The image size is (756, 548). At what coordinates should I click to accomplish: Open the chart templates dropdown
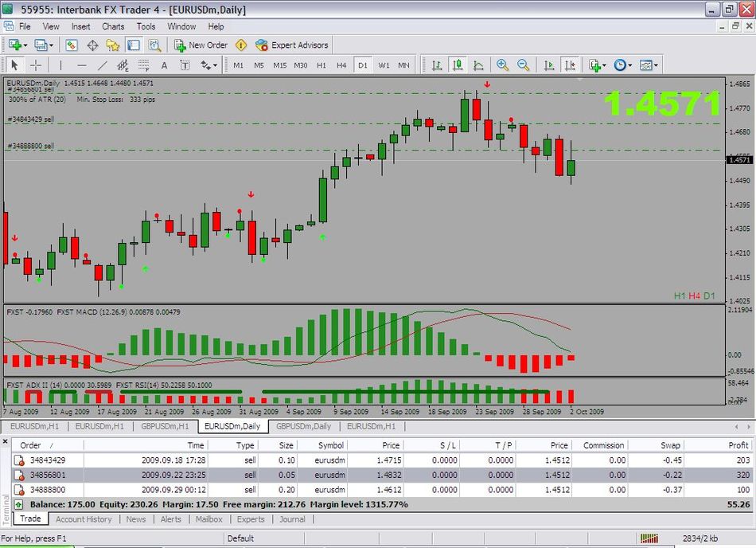(x=648, y=65)
